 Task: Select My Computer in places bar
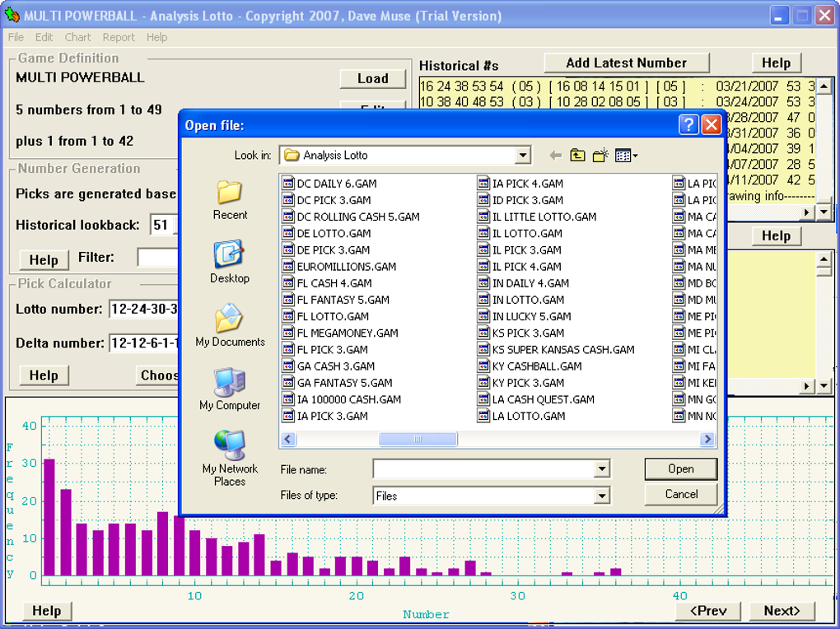(230, 389)
